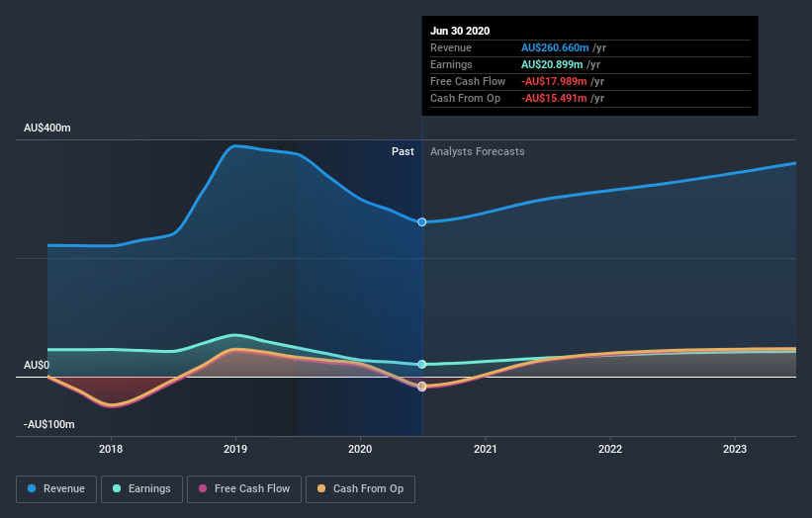Toggle the Revenue series legend button
812x518 pixels.
pyautogui.click(x=56, y=489)
